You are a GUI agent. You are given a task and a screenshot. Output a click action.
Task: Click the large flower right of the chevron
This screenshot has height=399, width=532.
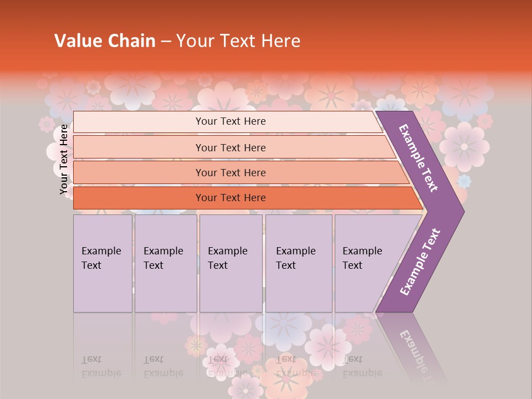[464, 146]
